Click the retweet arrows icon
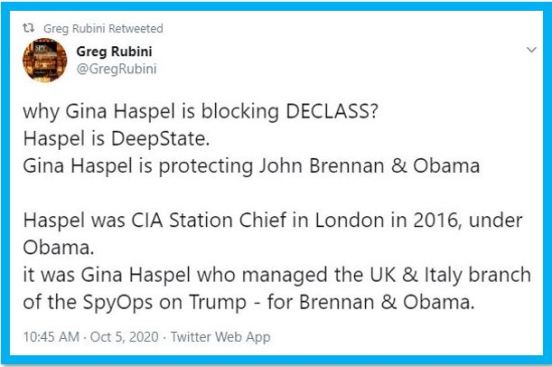 [x=28, y=28]
